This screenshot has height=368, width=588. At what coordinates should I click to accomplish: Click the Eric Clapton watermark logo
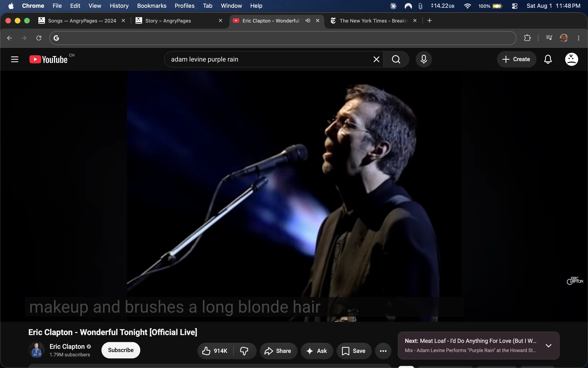[575, 281]
